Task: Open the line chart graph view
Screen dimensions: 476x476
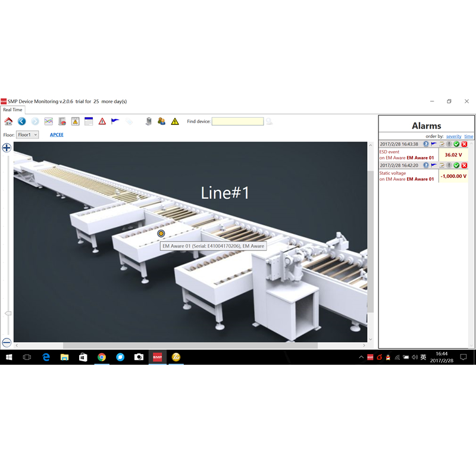Action: click(x=49, y=121)
